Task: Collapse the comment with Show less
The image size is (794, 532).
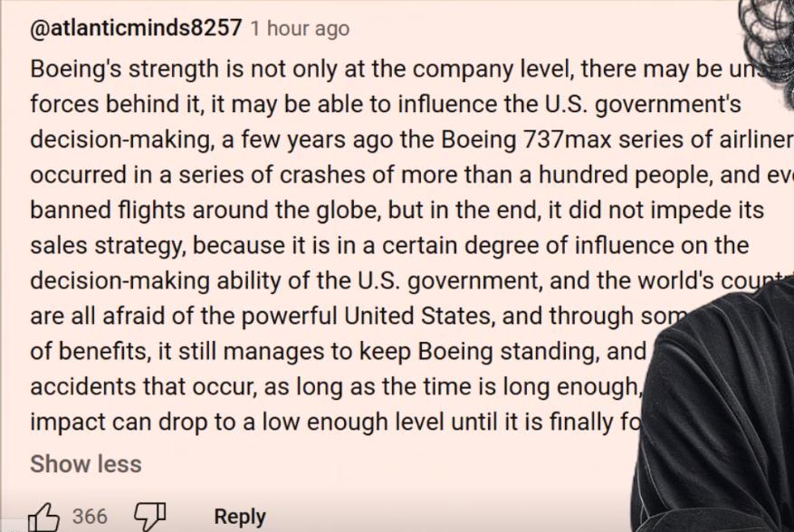Action: point(86,463)
